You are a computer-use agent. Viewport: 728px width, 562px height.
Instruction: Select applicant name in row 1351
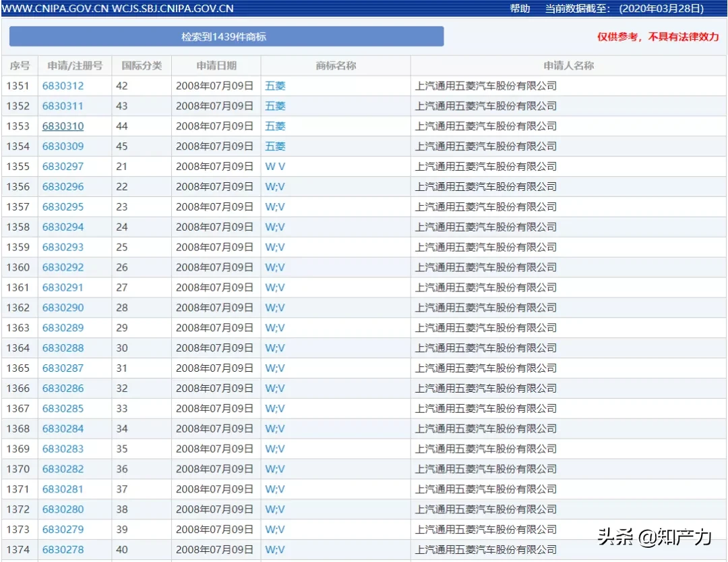pos(485,86)
